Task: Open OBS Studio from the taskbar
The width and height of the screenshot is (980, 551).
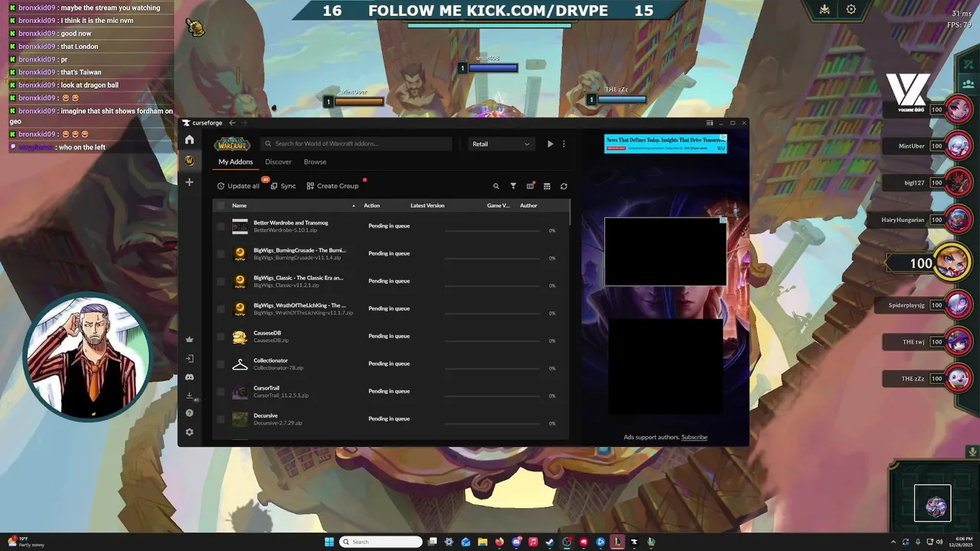Action: [x=567, y=542]
